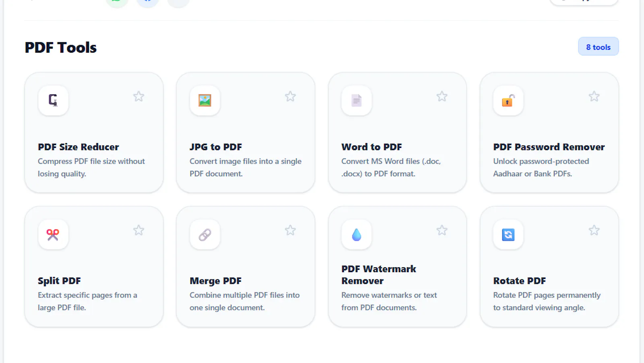Open the Split PDF title link
The width and height of the screenshot is (644, 363).
click(59, 281)
